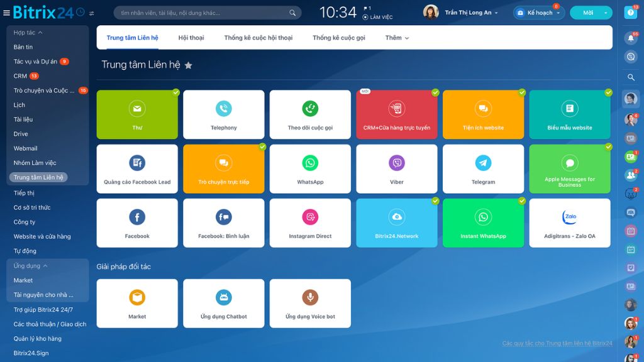Open Instagram Direct tile
This screenshot has height=362, width=644.
click(310, 223)
